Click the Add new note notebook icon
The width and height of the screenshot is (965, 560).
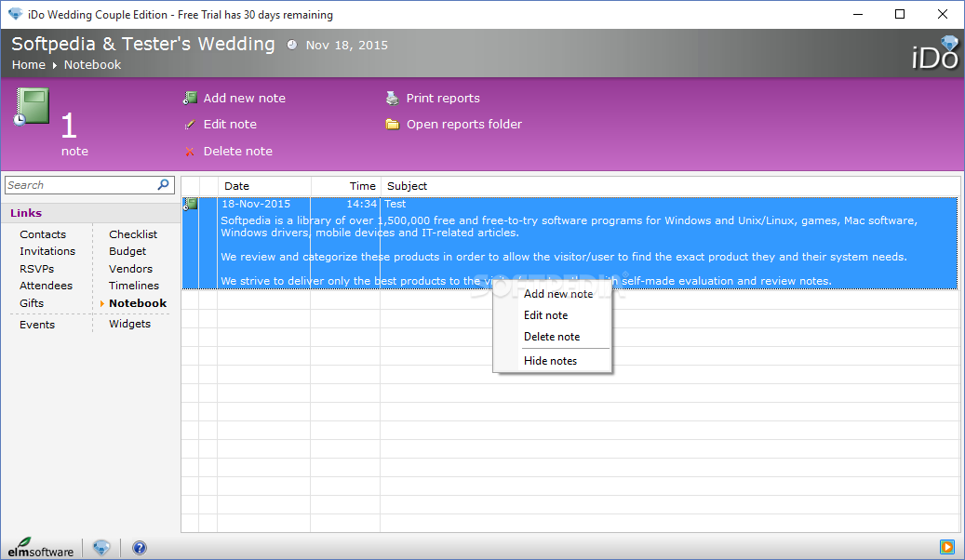click(190, 98)
